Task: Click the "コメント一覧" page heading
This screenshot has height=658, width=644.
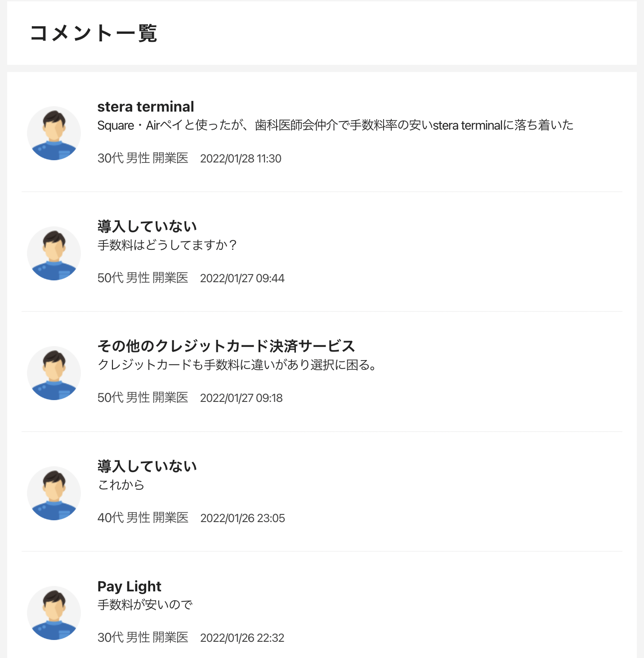Action: 94,33
